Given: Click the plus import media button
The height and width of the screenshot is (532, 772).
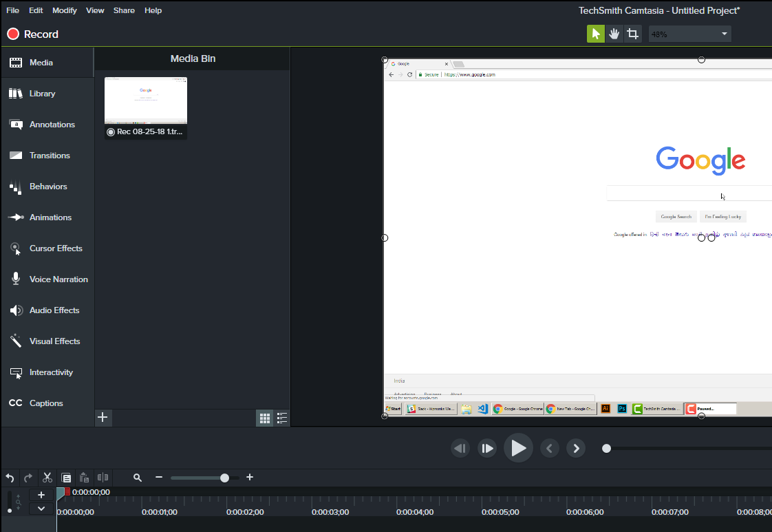Looking at the screenshot, I should (103, 417).
